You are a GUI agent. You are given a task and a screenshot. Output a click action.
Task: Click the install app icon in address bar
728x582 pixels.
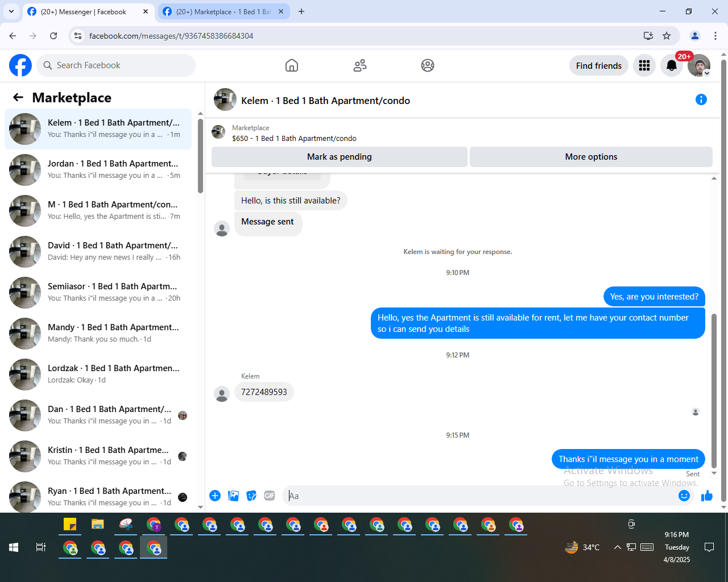click(x=648, y=36)
